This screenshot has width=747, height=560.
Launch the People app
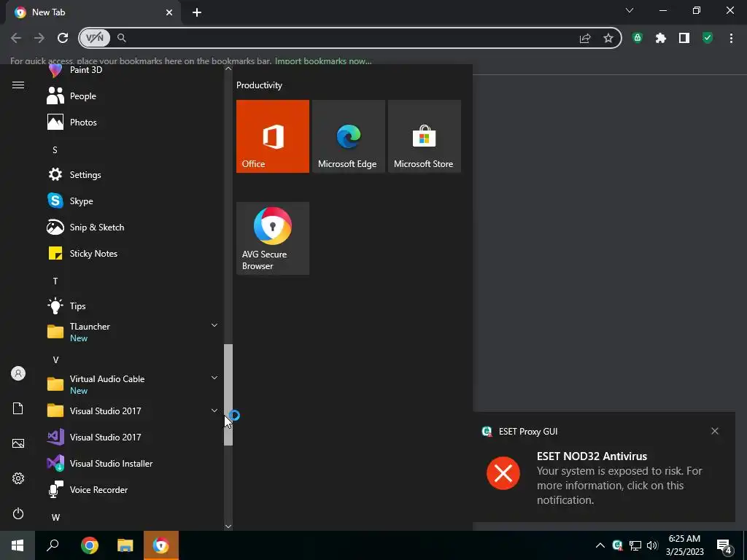133,96
